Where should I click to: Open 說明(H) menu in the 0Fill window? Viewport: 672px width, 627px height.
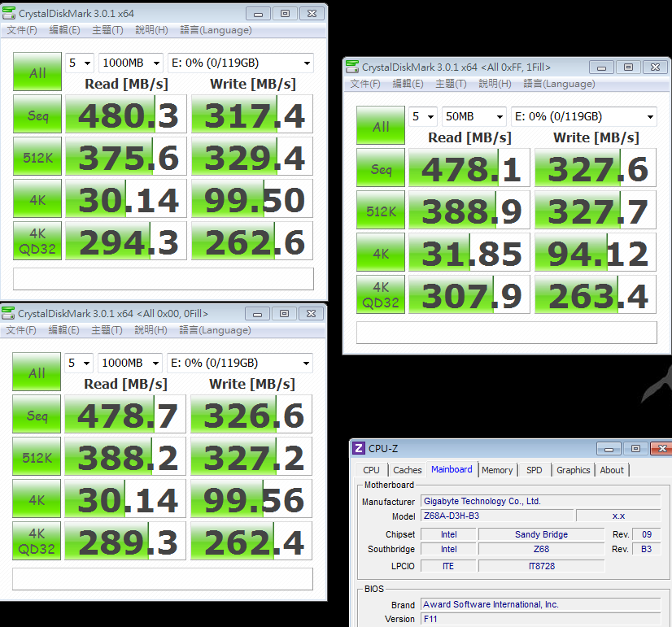tap(151, 330)
